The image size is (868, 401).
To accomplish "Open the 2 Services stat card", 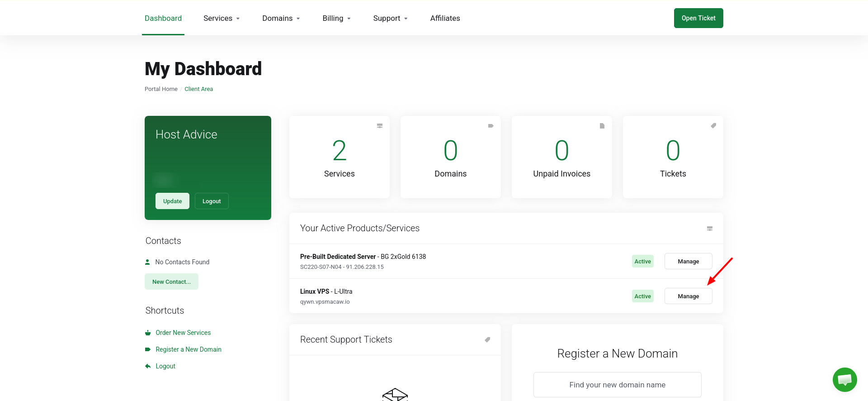I will pyautogui.click(x=340, y=157).
